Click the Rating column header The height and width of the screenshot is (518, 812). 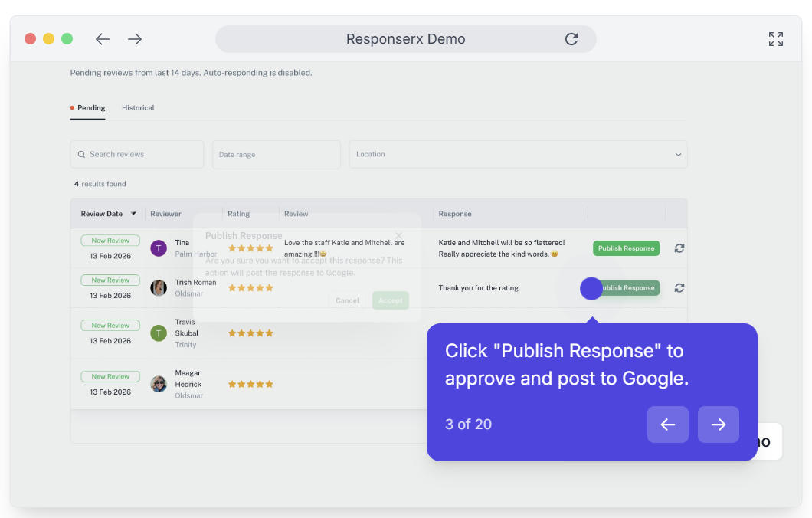pyautogui.click(x=238, y=214)
